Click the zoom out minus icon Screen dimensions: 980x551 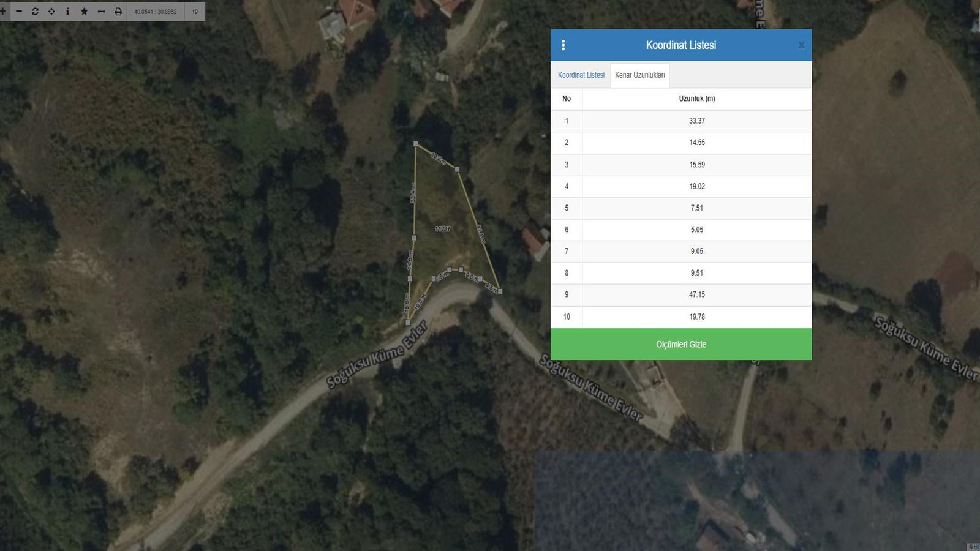19,11
